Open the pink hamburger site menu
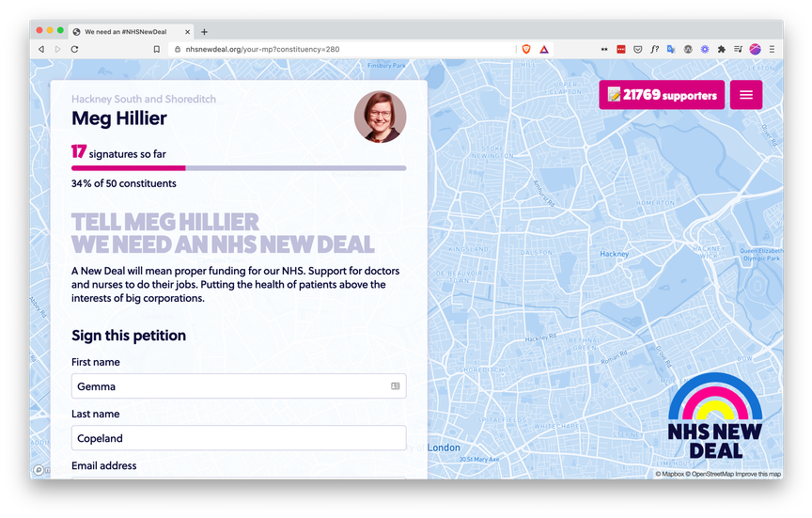The image size is (812, 518). [x=745, y=95]
